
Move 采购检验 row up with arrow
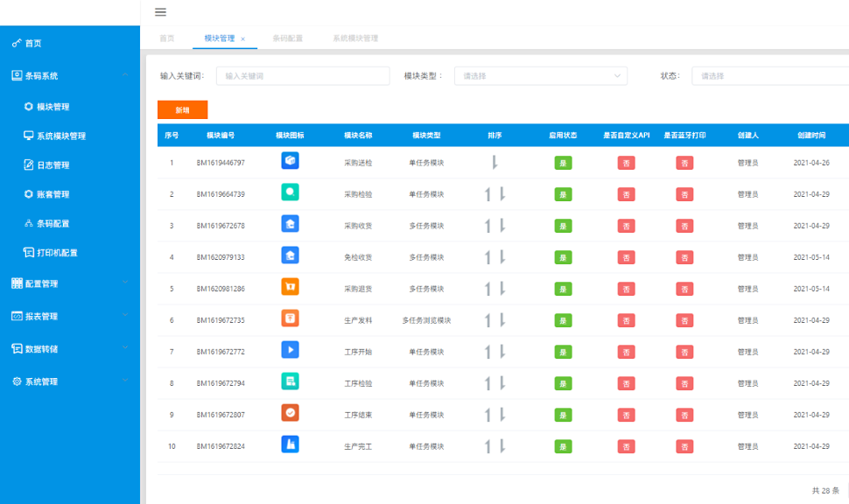click(x=488, y=194)
